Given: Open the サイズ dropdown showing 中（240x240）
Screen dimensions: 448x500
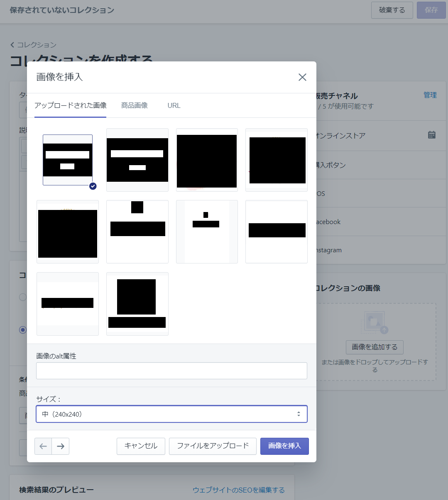Looking at the screenshot, I should [171, 414].
